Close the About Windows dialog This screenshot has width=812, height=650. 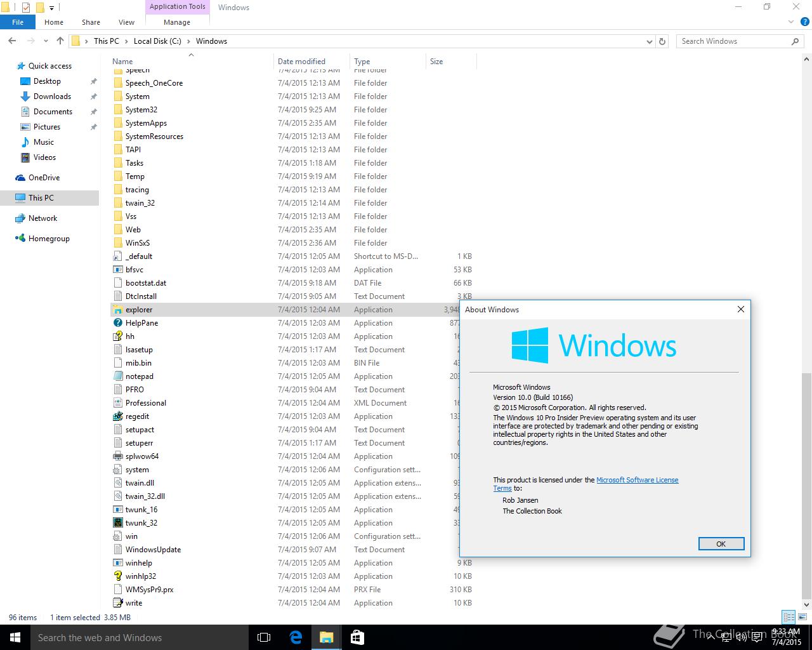coord(740,309)
